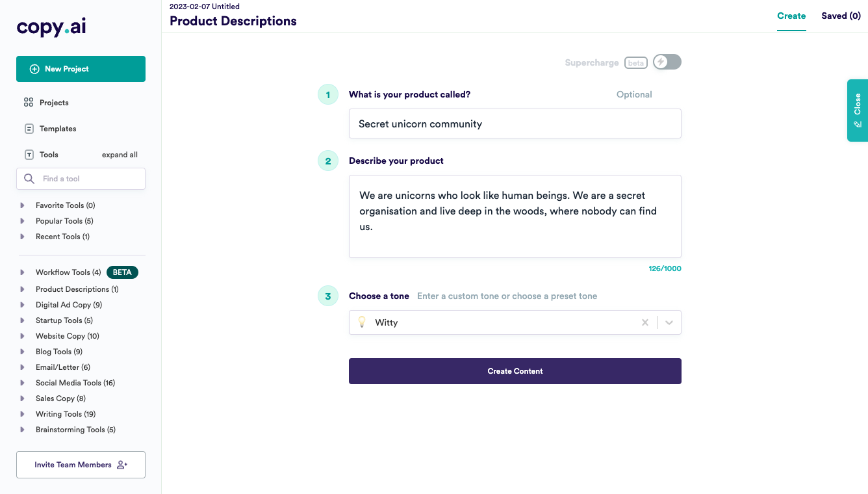Select the Create tab
Screen dimensions: 868x494
(791, 16)
